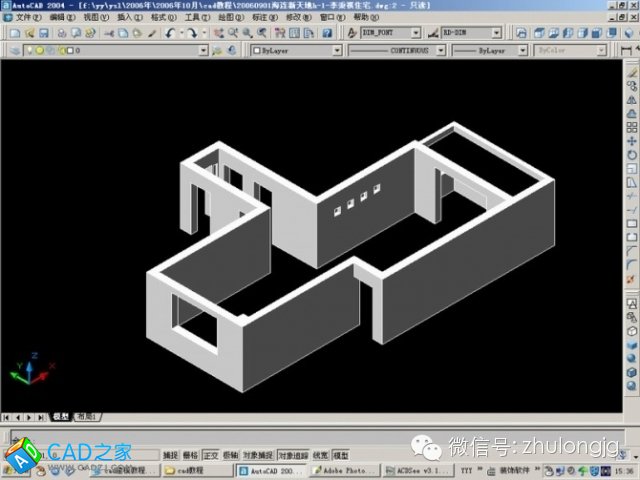Screen dimensions: 640x480
Task: Toggle 模型 model space button in status bar
Action: pos(340,455)
